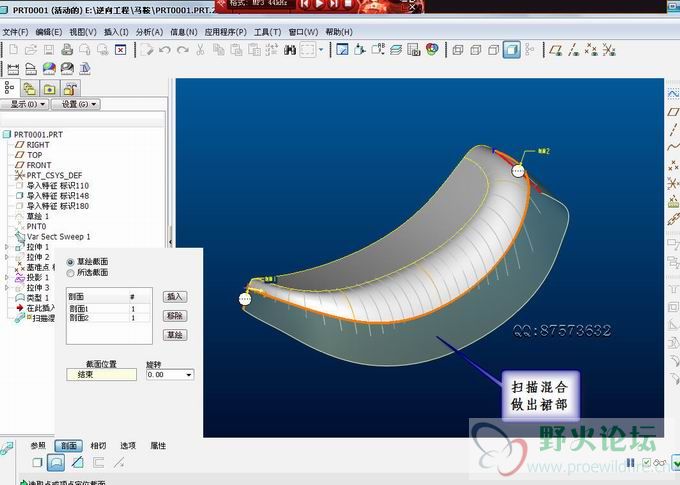Toggle datum points display

tap(591, 50)
